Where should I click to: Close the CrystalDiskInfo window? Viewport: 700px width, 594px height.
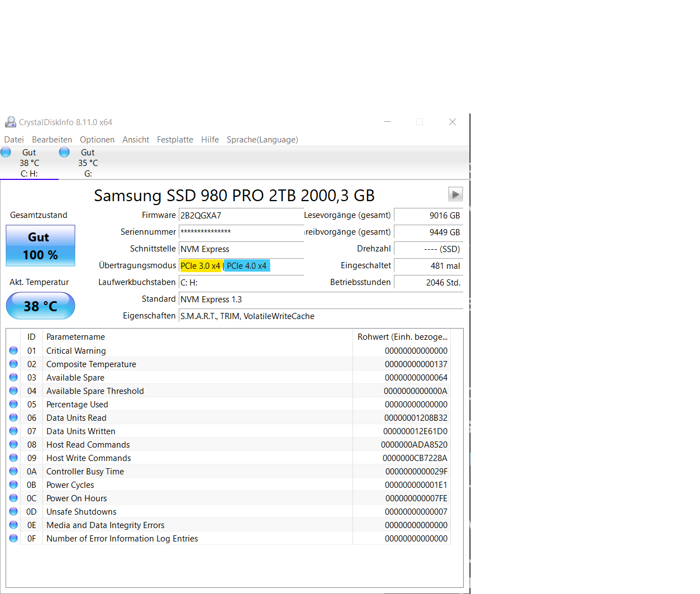point(453,122)
